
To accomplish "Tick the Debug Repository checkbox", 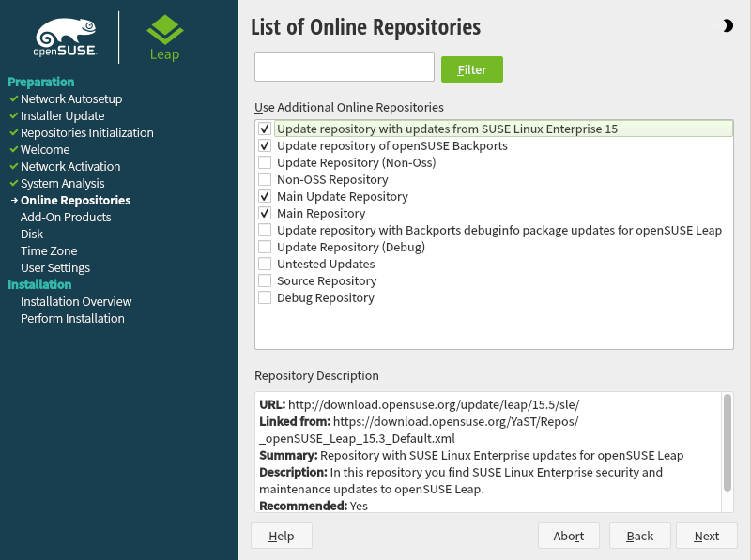I will coord(266,298).
